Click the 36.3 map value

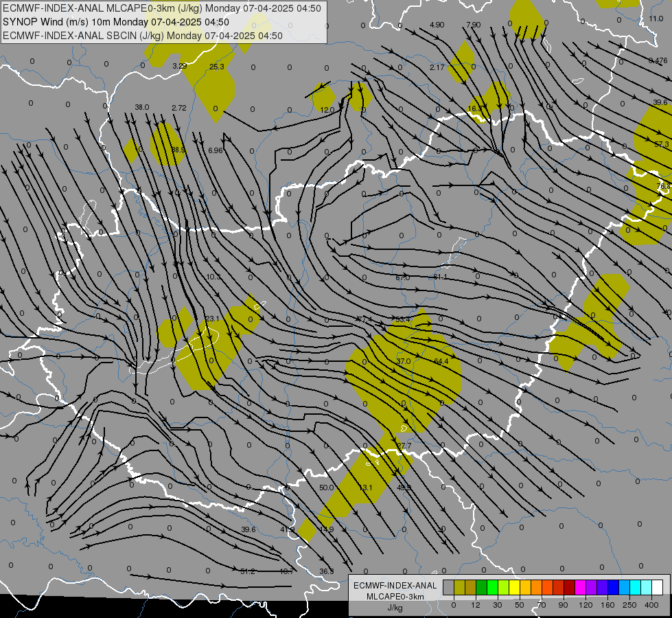click(x=327, y=571)
